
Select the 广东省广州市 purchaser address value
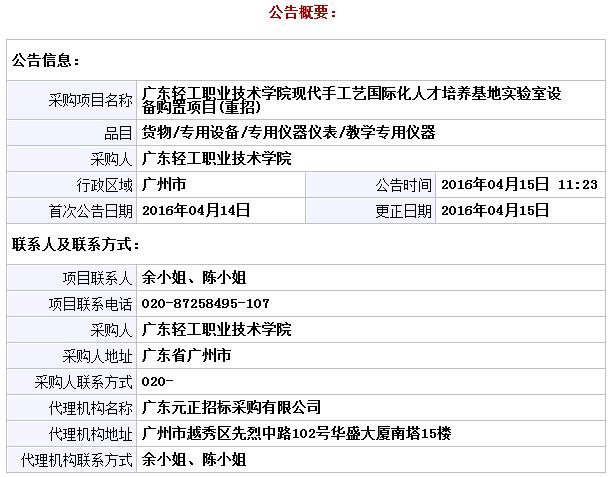click(x=187, y=356)
